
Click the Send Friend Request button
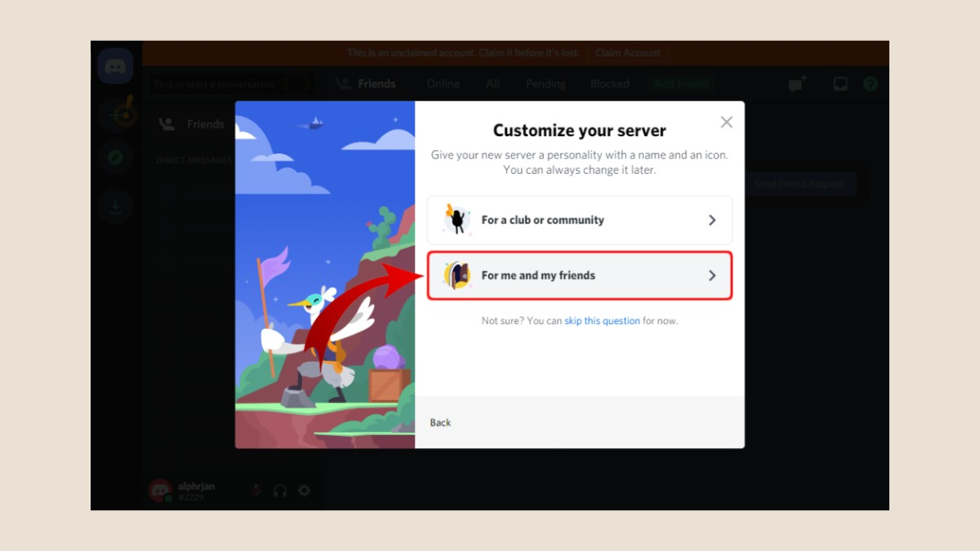click(800, 184)
